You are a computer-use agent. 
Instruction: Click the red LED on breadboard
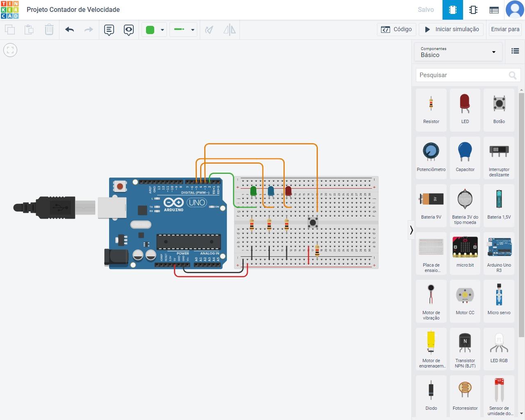click(288, 191)
